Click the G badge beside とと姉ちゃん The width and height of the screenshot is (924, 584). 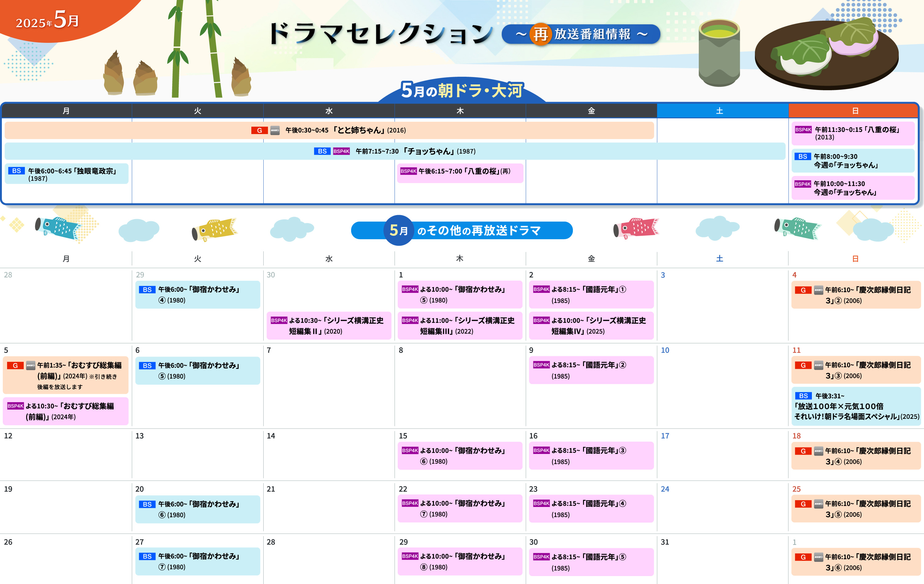coord(259,131)
